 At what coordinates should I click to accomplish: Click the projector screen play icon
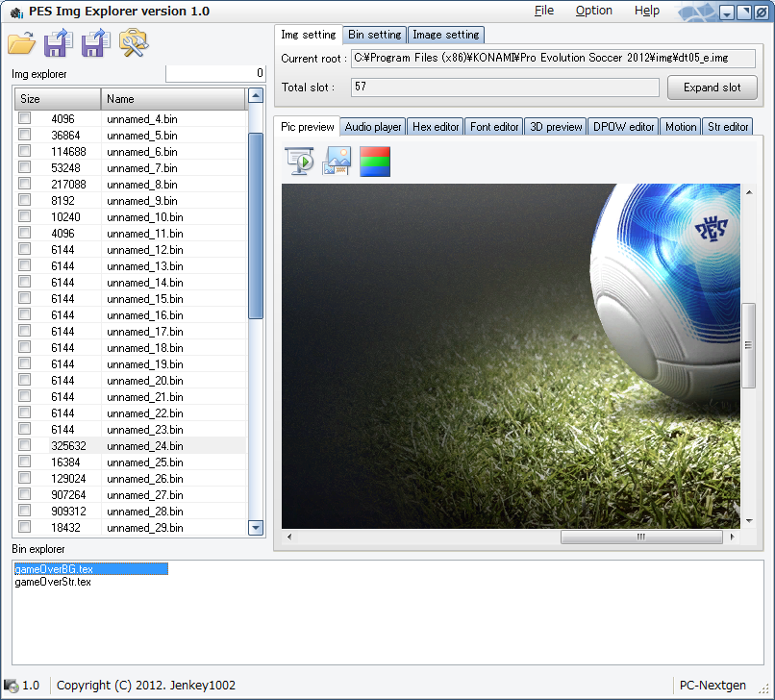[x=300, y=161]
